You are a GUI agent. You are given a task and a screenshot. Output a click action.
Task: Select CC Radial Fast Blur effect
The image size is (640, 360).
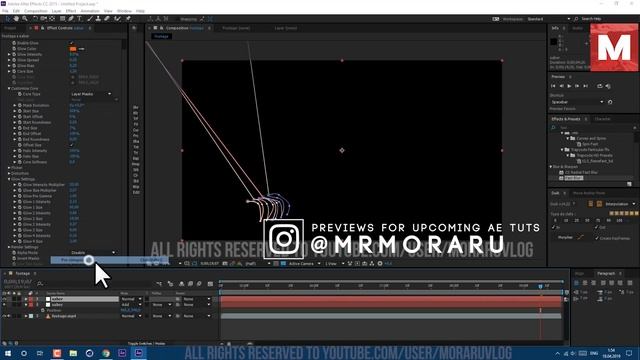click(x=581, y=173)
